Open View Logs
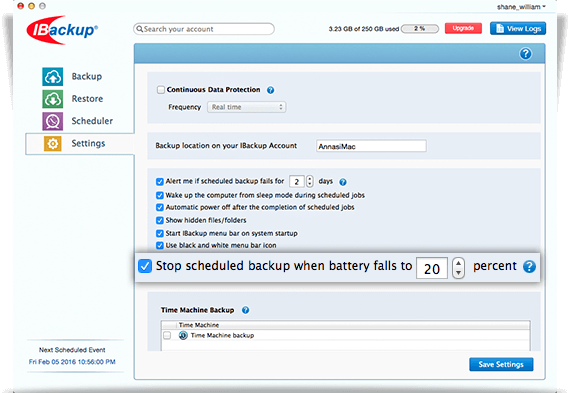Image resolution: width=570 pixels, height=393 pixels. pos(518,28)
